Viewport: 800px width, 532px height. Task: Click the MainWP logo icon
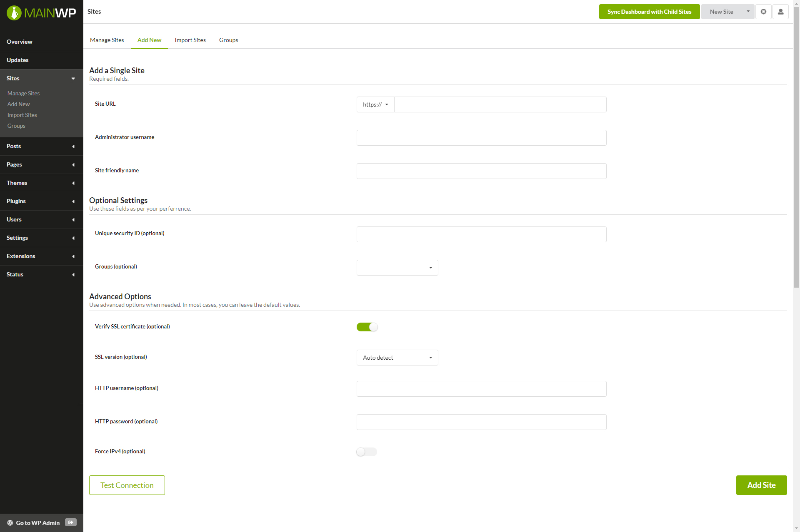(14, 12)
